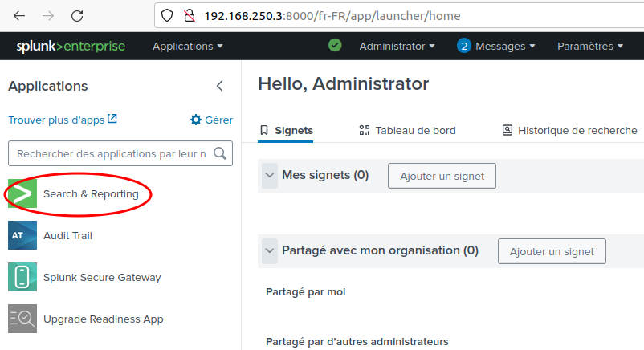Click the Search & Reporting app icon
Viewport: 644px width, 350px height.
(x=22, y=193)
